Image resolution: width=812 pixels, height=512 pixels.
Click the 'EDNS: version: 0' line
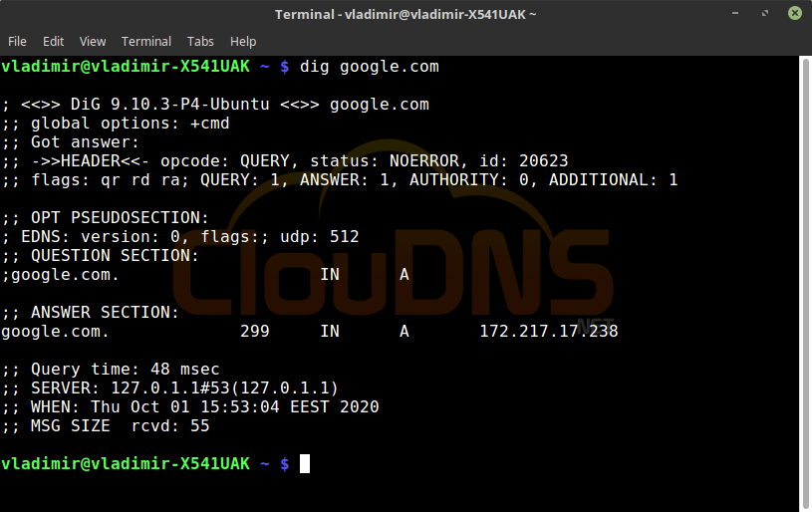click(x=180, y=237)
